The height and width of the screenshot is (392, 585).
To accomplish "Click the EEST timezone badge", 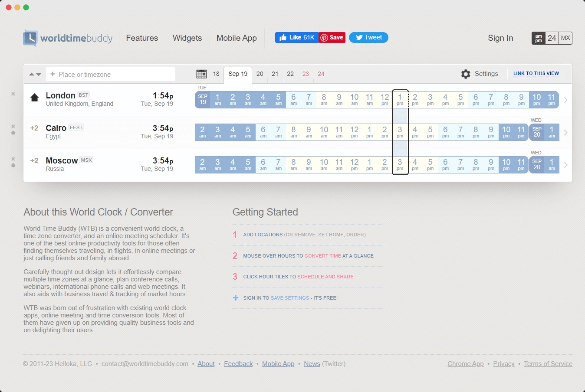I will (76, 127).
